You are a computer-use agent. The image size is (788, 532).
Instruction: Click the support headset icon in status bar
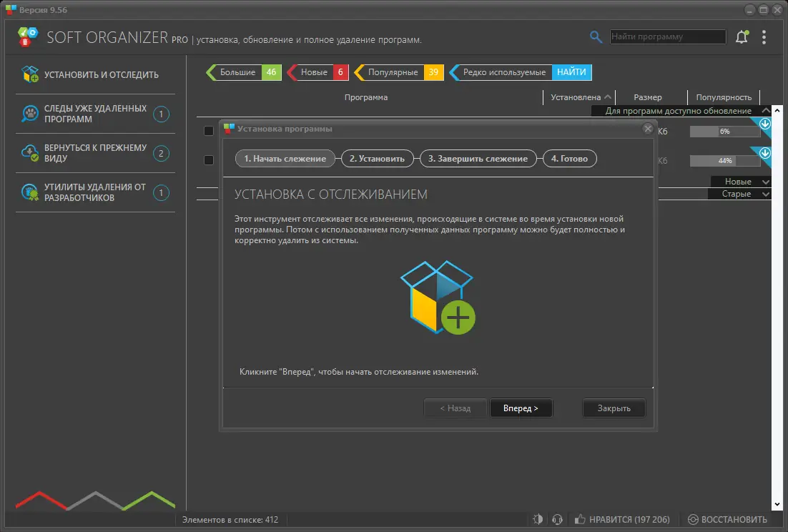(557, 519)
